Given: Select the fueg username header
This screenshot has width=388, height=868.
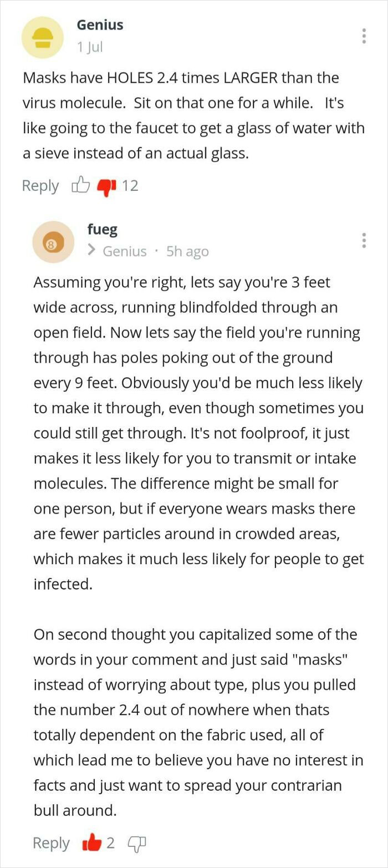Looking at the screenshot, I should click(x=103, y=229).
